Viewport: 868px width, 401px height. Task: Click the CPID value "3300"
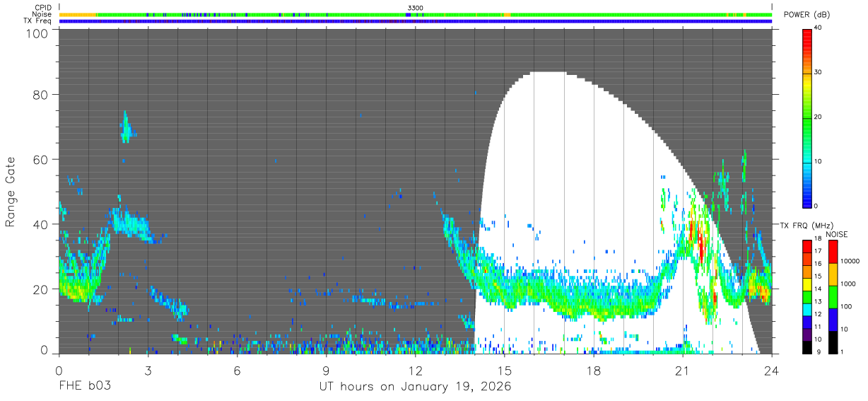coord(416,8)
